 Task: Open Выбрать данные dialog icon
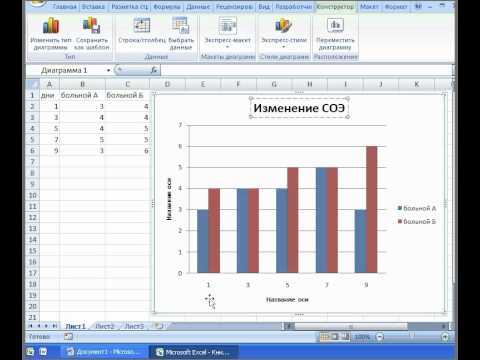click(181, 26)
